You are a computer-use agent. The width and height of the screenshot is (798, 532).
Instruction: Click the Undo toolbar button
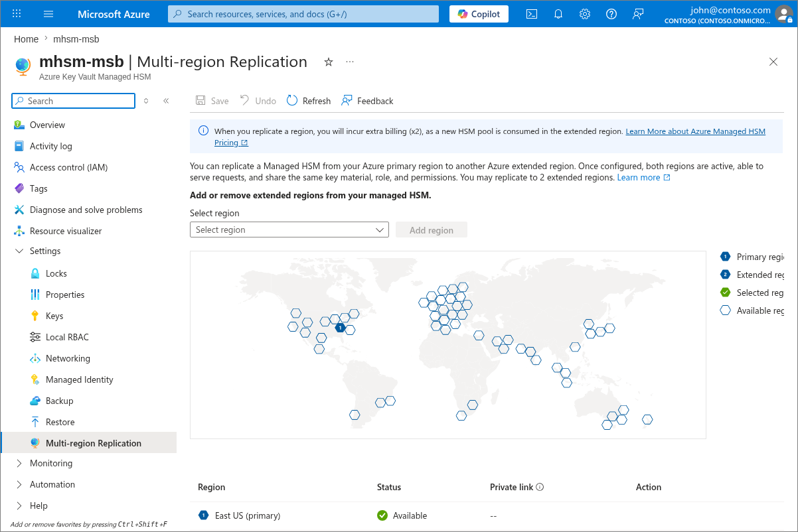[x=258, y=101]
